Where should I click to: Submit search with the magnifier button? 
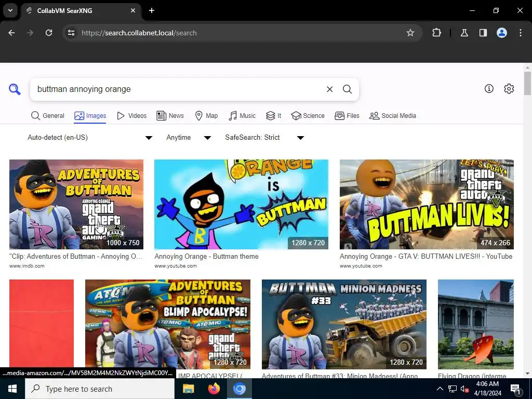(347, 89)
